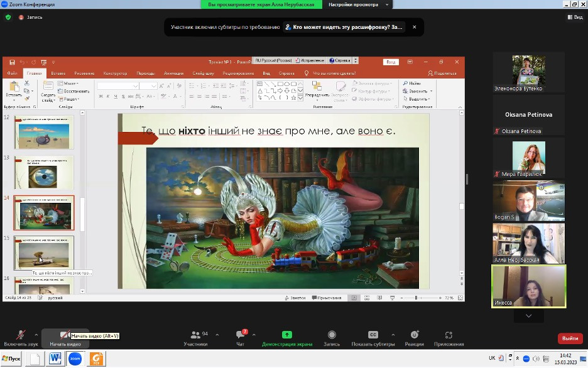
Task: Open the Раздел section dropdown
Action: click(x=69, y=99)
